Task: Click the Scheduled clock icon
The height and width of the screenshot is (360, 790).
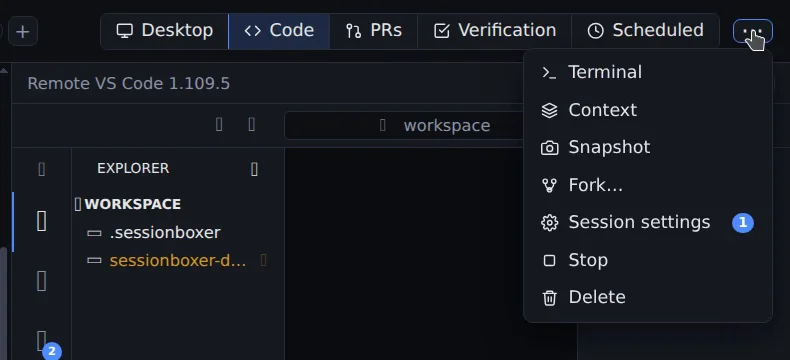Action: [596, 31]
